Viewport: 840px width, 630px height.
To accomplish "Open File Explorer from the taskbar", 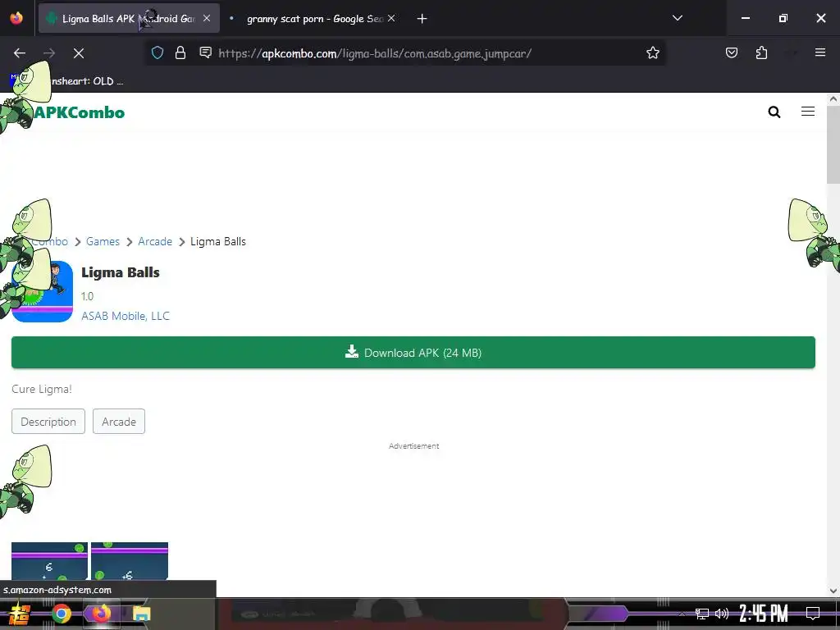I will pos(141,614).
